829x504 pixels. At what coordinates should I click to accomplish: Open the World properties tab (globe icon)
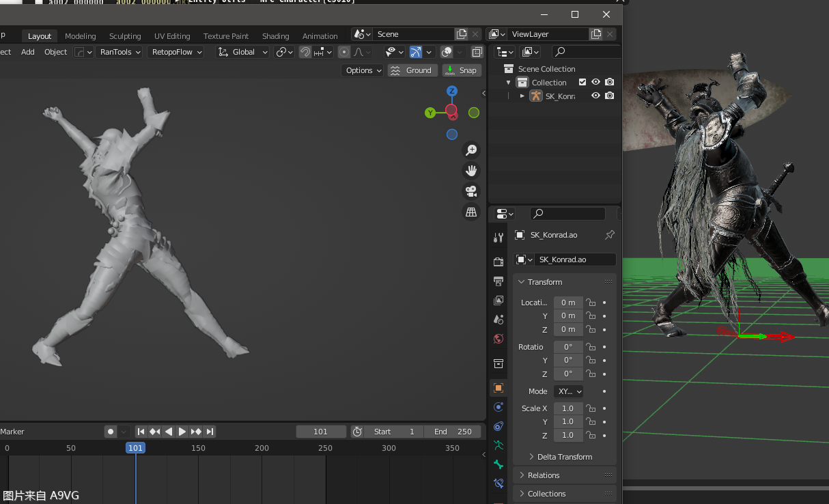[498, 339]
